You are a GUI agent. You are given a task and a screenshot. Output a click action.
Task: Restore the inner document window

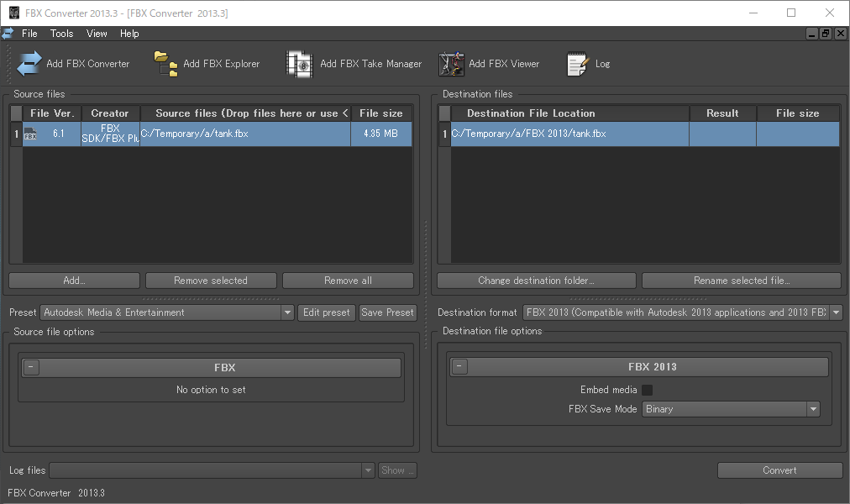[826, 34]
